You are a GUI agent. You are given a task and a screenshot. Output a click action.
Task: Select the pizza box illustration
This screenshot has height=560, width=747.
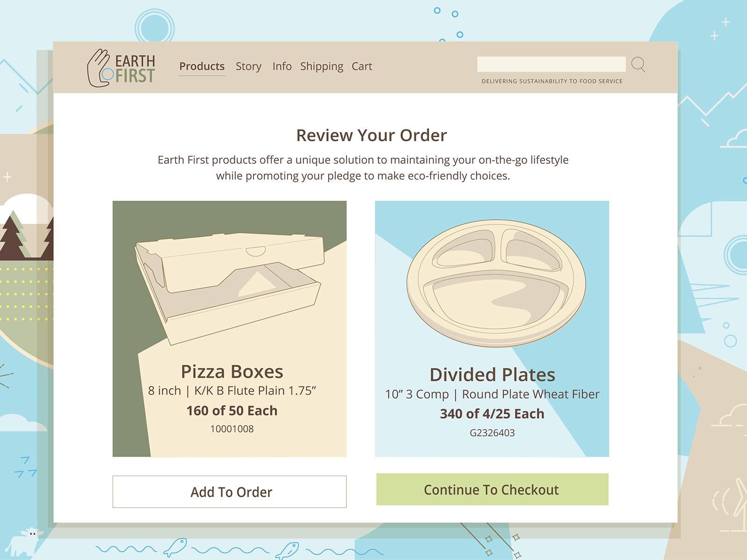(x=229, y=288)
